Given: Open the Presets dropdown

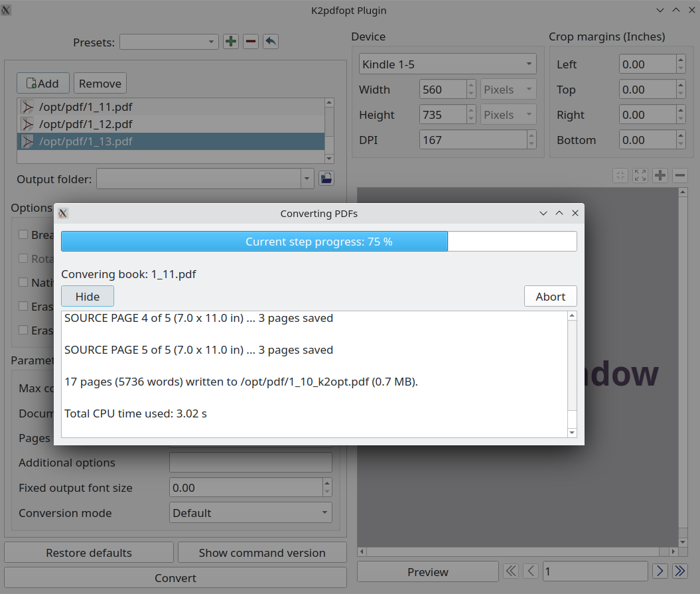Looking at the screenshot, I should [x=169, y=42].
